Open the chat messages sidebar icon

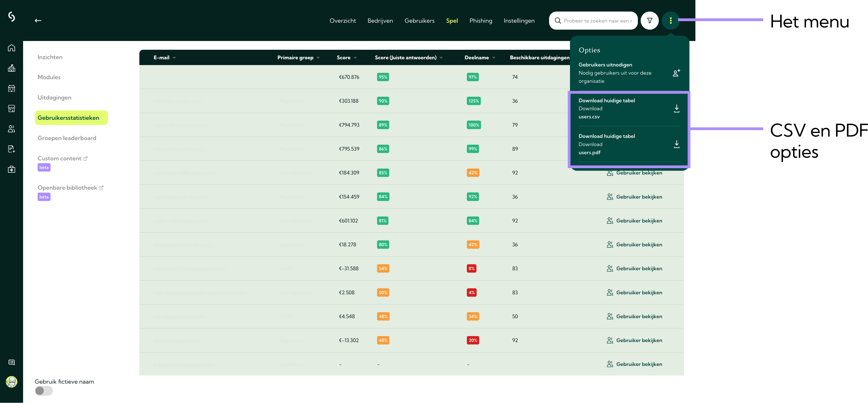point(11,362)
